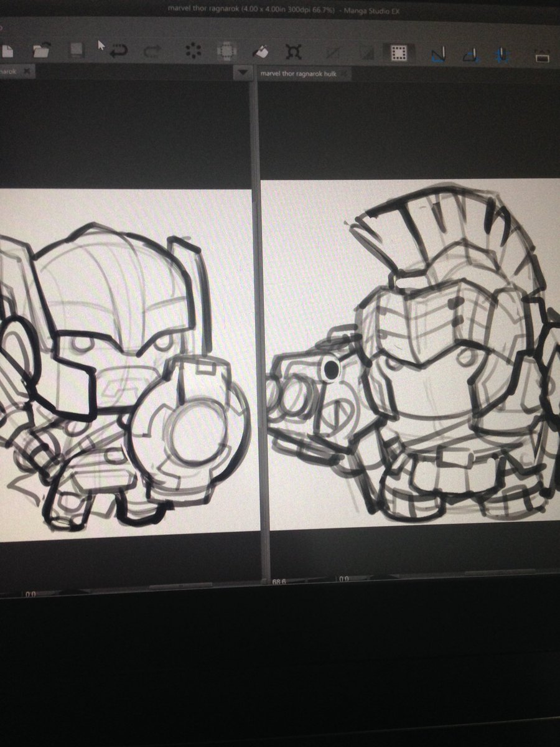Toggle the Show Selection Border icon
Viewport: 560px width, 747px height.
(399, 53)
